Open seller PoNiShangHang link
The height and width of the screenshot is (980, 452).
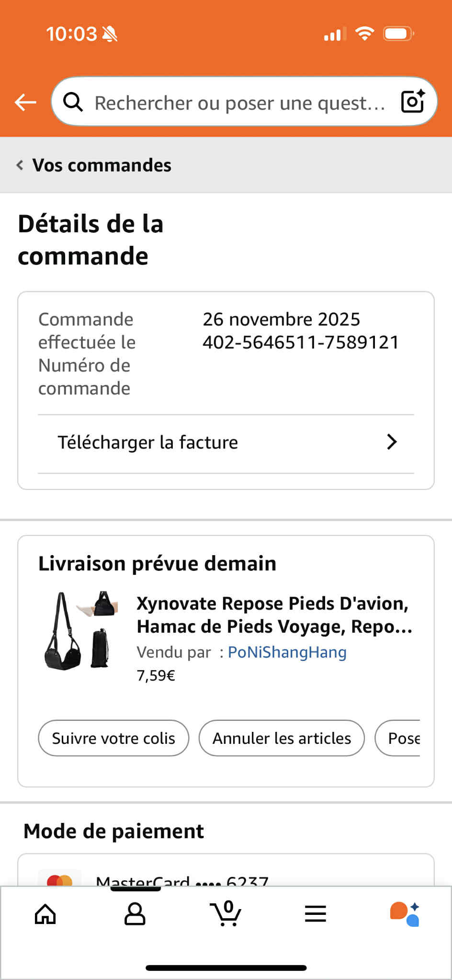pyautogui.click(x=287, y=652)
